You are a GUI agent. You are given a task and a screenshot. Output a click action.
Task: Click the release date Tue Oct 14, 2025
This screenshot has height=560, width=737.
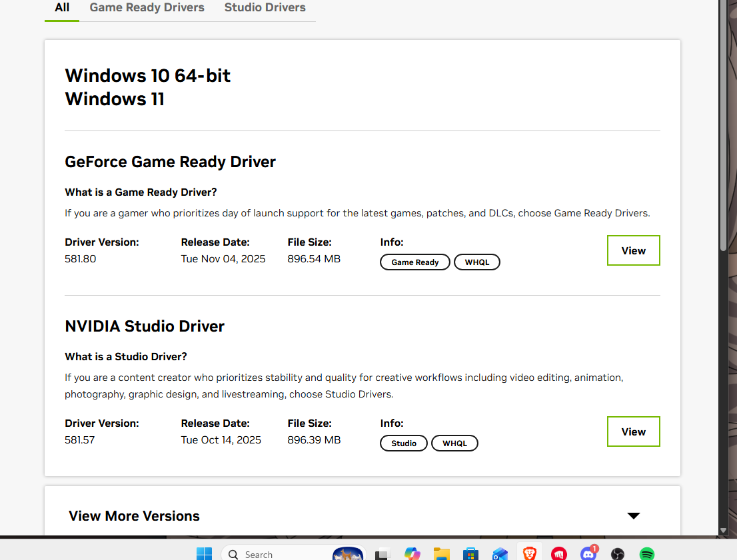tap(221, 439)
